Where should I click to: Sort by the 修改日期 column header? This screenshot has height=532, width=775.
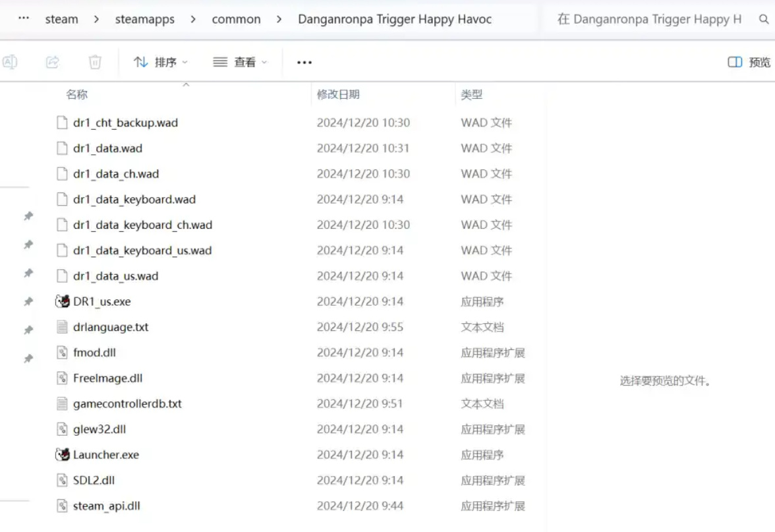tap(338, 94)
